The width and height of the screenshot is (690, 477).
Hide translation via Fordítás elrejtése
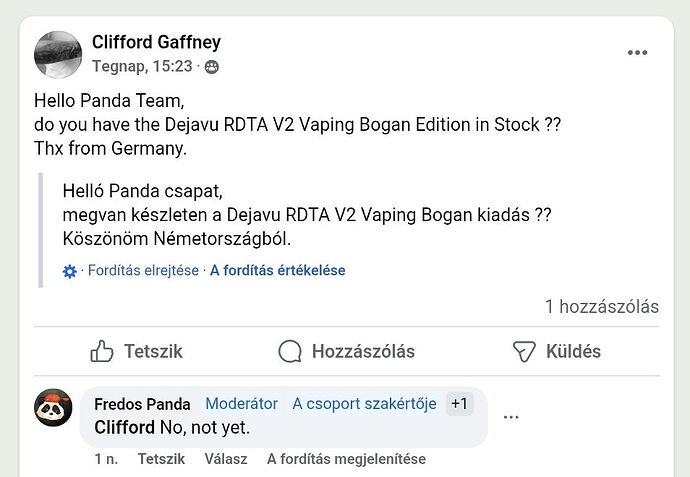click(x=143, y=271)
